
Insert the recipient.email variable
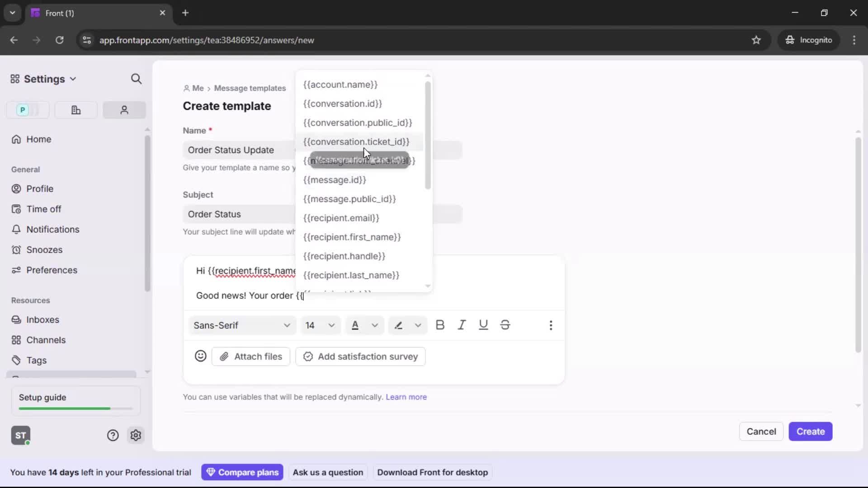(341, 218)
